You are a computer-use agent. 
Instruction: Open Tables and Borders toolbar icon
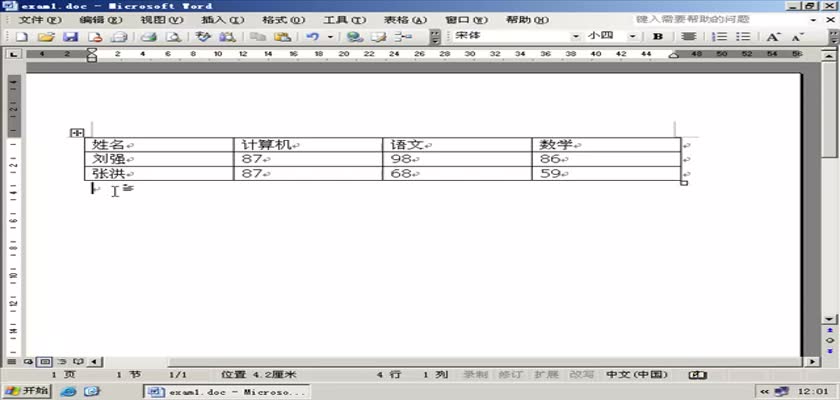[x=379, y=37]
